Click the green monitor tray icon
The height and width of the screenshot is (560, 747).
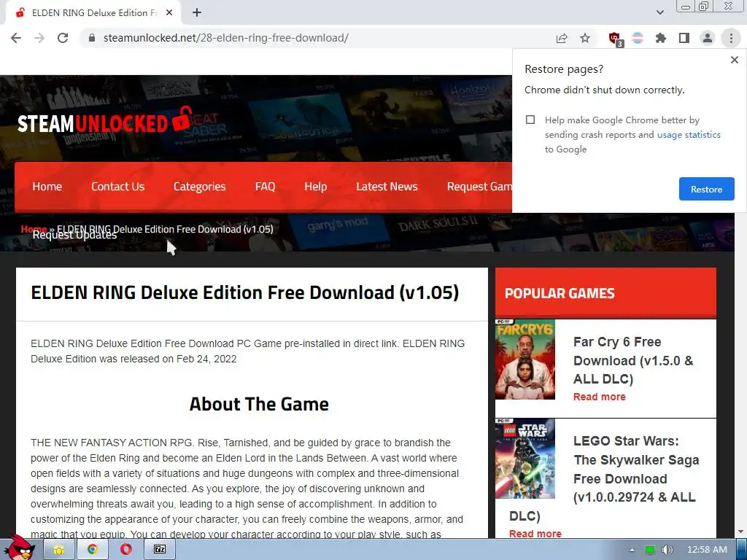650,550
